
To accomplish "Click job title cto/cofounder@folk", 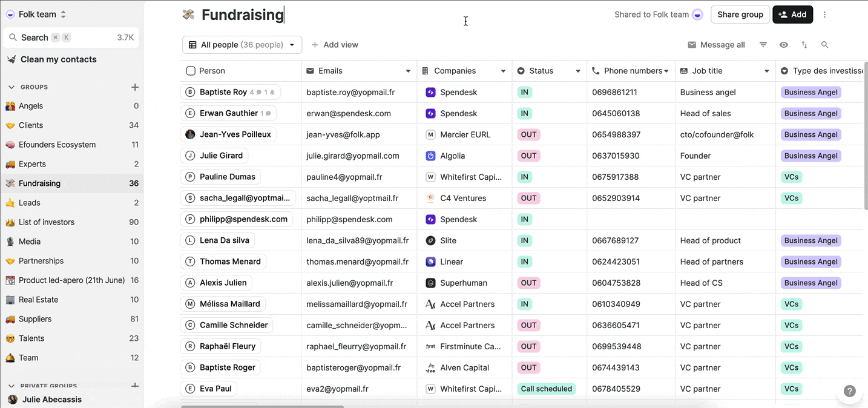I will 717,134.
